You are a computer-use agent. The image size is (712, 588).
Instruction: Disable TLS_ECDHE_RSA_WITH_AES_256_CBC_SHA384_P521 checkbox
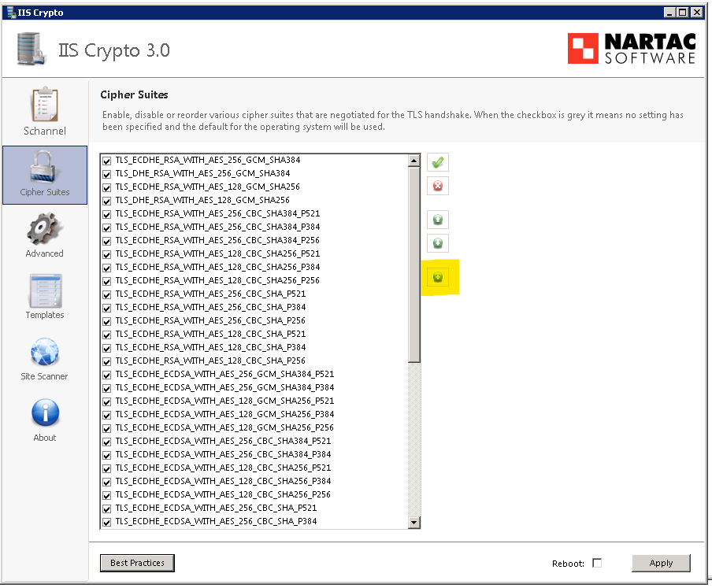point(106,214)
